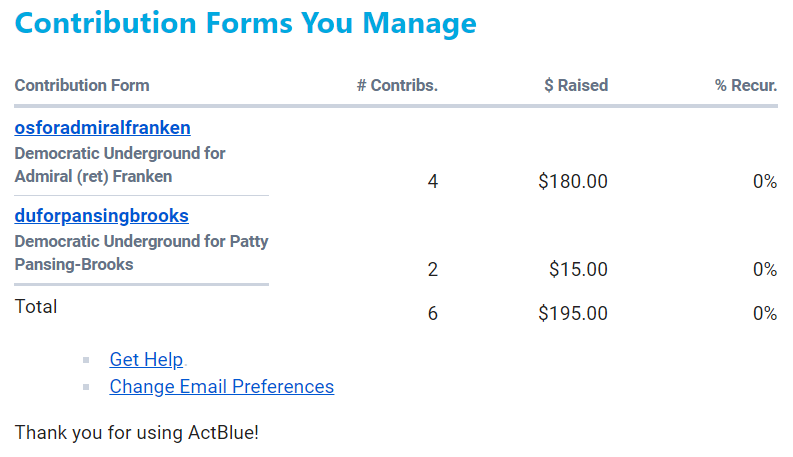The height and width of the screenshot is (457, 793).
Task: Click the Contribution Form column header
Action: (x=82, y=85)
